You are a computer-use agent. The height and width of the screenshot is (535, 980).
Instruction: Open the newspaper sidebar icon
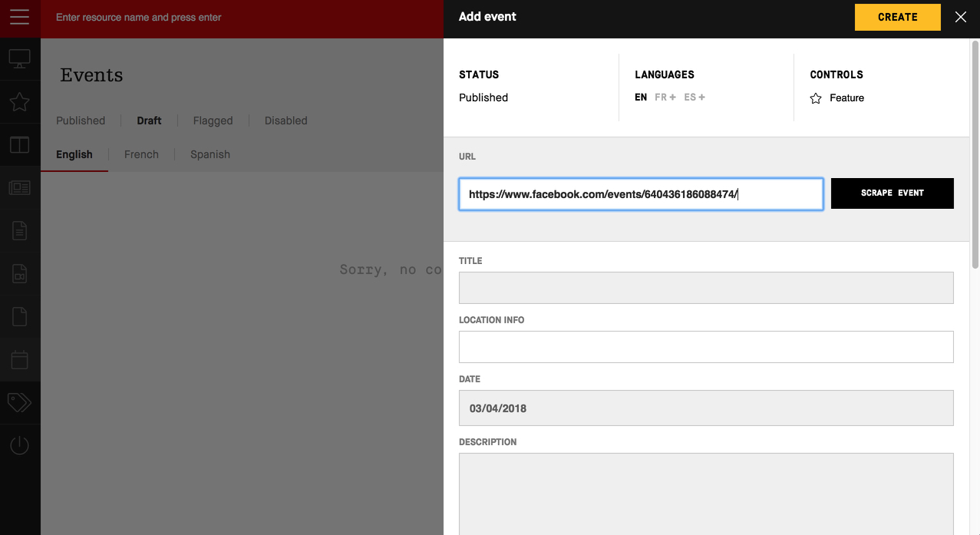pyautogui.click(x=20, y=187)
